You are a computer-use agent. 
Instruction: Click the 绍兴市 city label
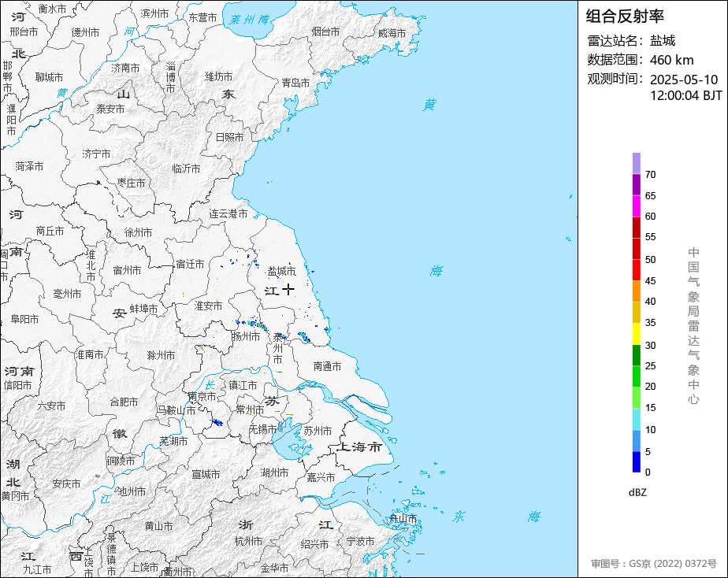[x=314, y=545]
